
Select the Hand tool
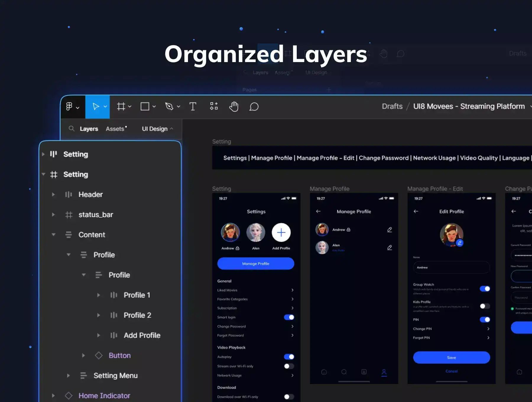[233, 106]
